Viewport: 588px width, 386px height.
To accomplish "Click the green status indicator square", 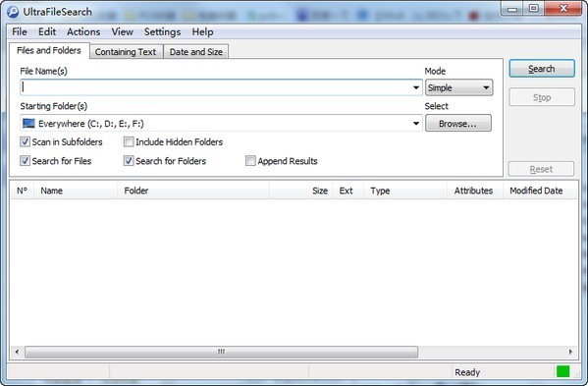I will 562,371.
